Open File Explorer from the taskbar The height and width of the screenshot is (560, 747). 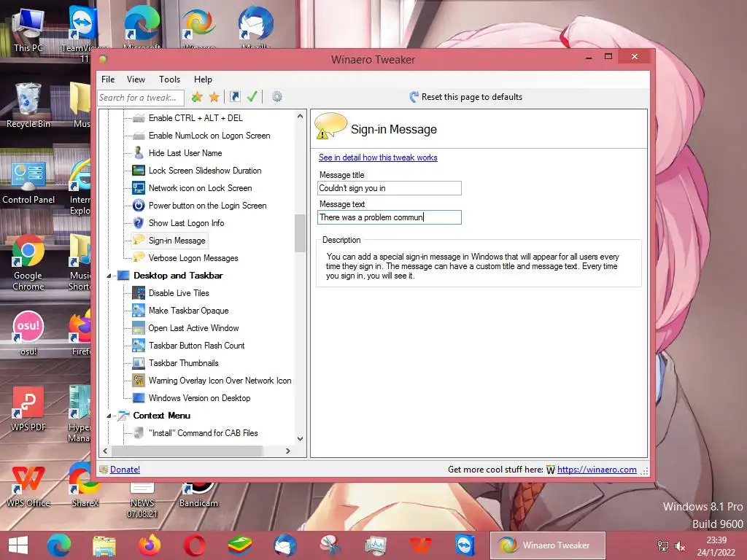(104, 545)
